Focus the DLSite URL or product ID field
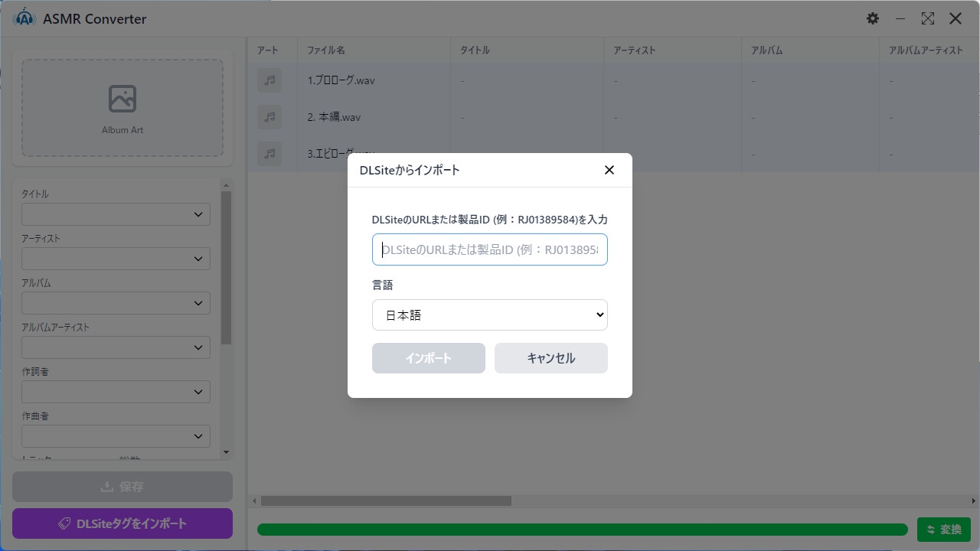Screen dimensions: 980x551 tap(490, 249)
